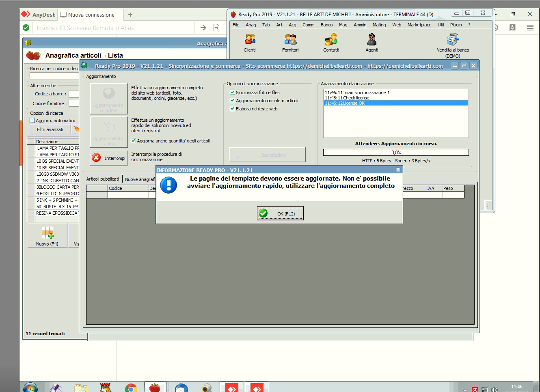Viewport: 540px width, 392px height.
Task: Uncheck Elabora richieste web
Action: pos(233,109)
